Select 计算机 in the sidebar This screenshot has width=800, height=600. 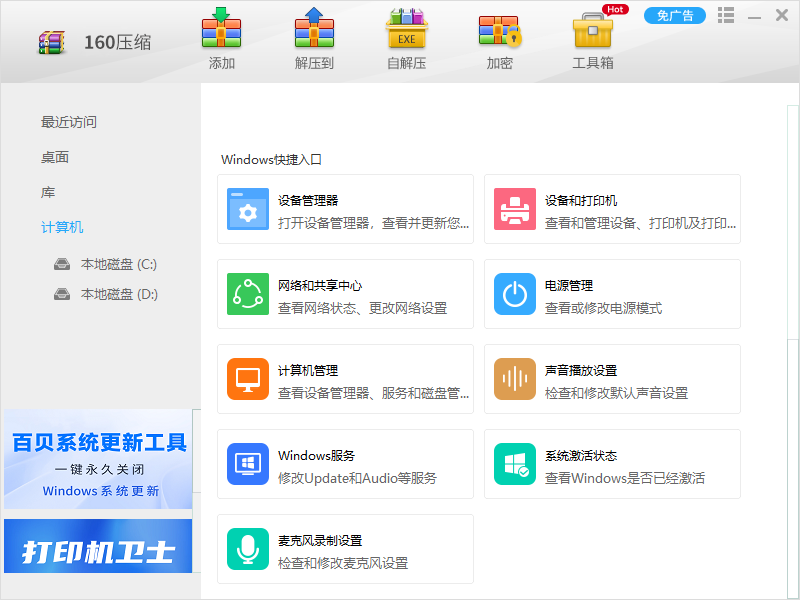pyautogui.click(x=62, y=228)
